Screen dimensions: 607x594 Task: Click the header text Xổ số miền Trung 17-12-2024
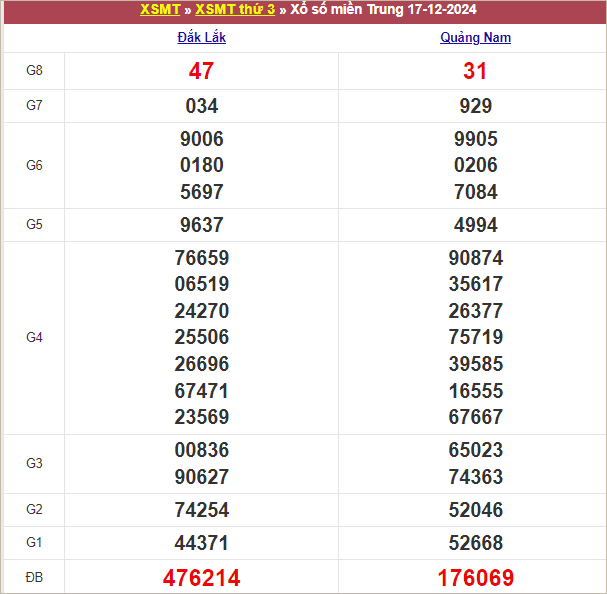click(383, 9)
